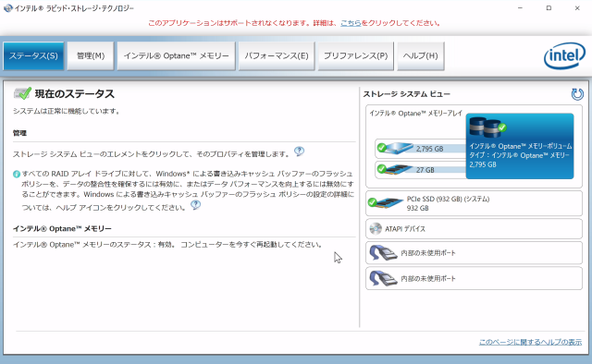
Task: Open the プリファレンス(P) tab
Action: [355, 55]
